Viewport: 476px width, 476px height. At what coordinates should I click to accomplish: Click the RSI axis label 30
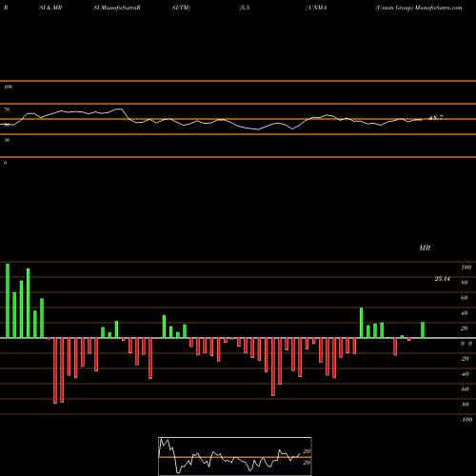click(7, 140)
